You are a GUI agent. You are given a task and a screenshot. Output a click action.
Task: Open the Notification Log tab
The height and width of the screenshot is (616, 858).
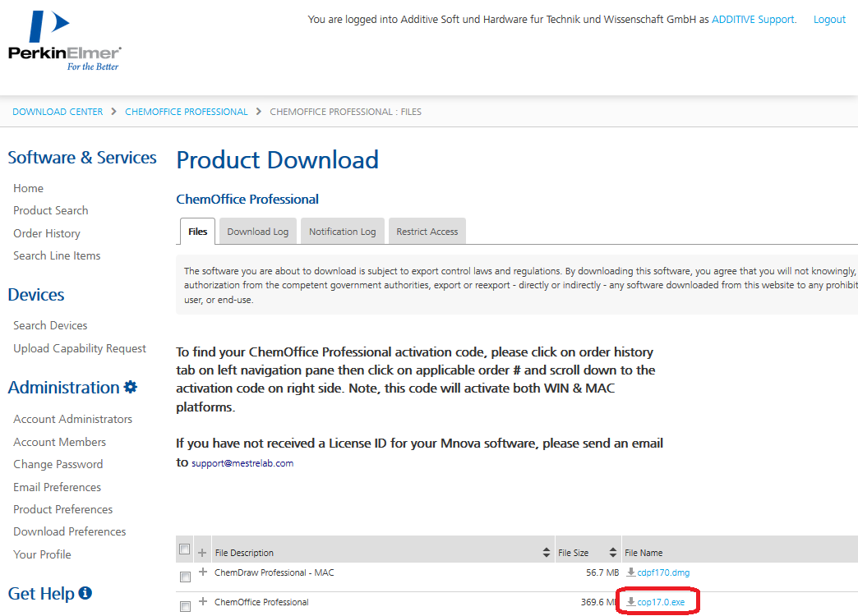click(343, 232)
